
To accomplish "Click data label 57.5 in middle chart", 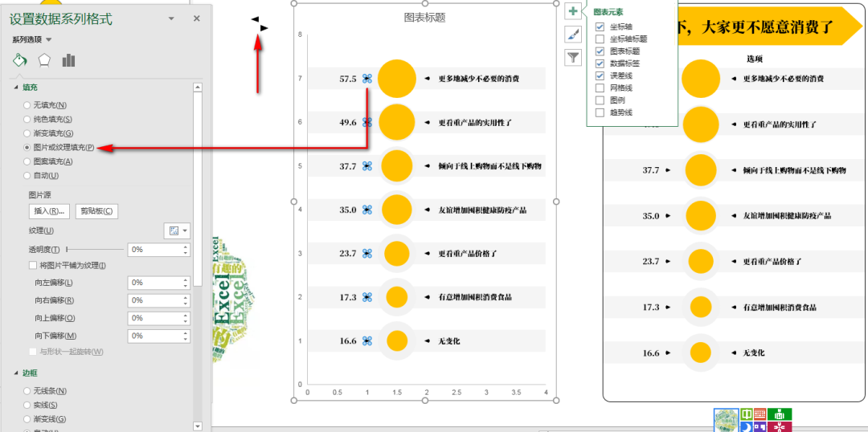I will [348, 79].
